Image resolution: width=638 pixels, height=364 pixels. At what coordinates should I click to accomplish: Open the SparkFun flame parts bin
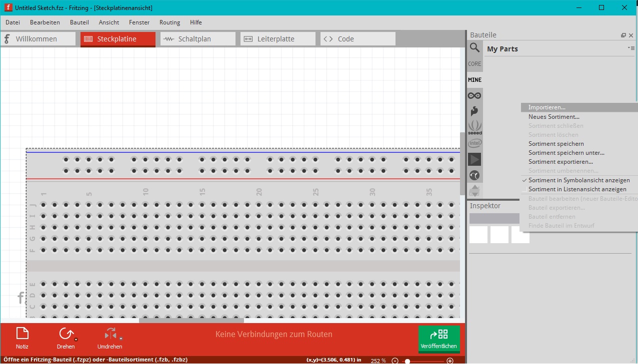point(474,111)
